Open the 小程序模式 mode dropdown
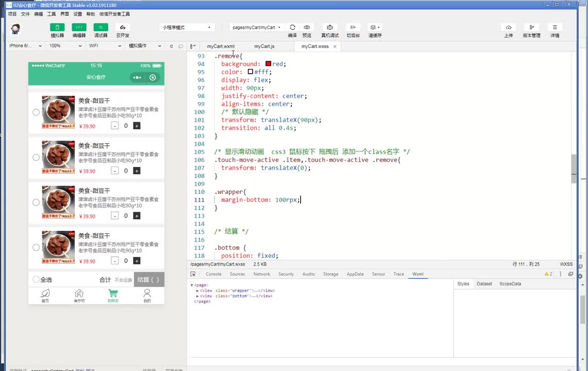The image size is (588, 371). click(x=187, y=27)
